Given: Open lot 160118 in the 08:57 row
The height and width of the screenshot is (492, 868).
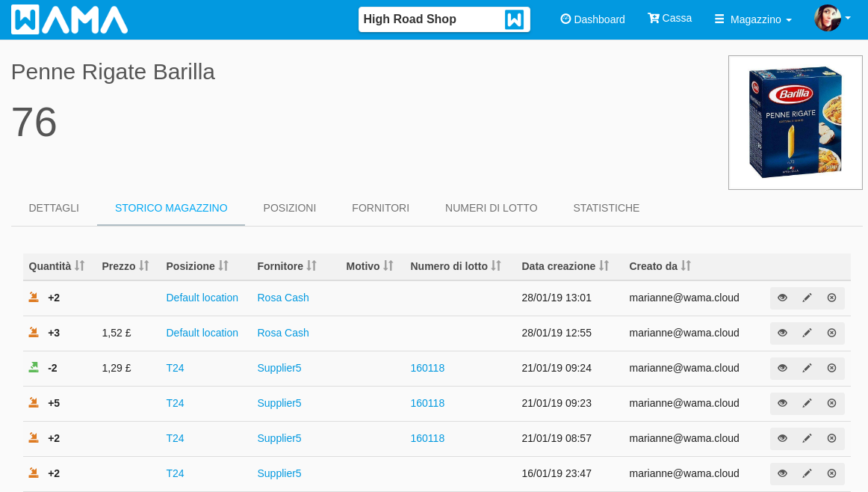Looking at the screenshot, I should point(427,439).
